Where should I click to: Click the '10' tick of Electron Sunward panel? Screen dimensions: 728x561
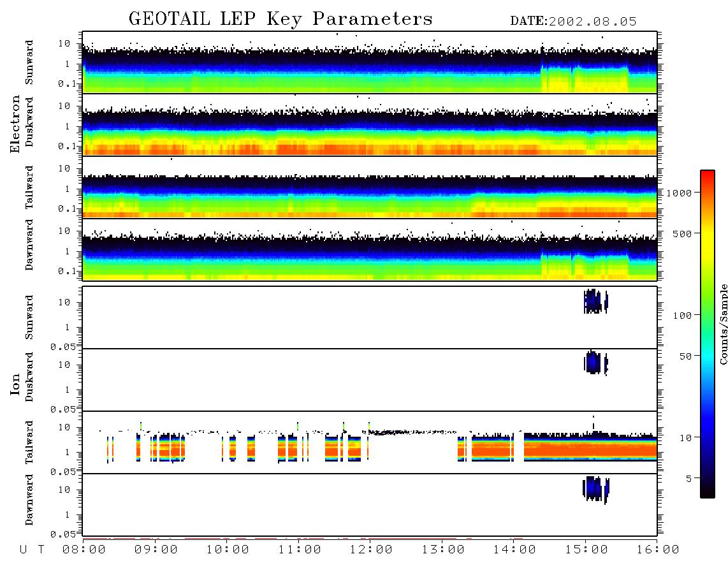[x=64, y=43]
